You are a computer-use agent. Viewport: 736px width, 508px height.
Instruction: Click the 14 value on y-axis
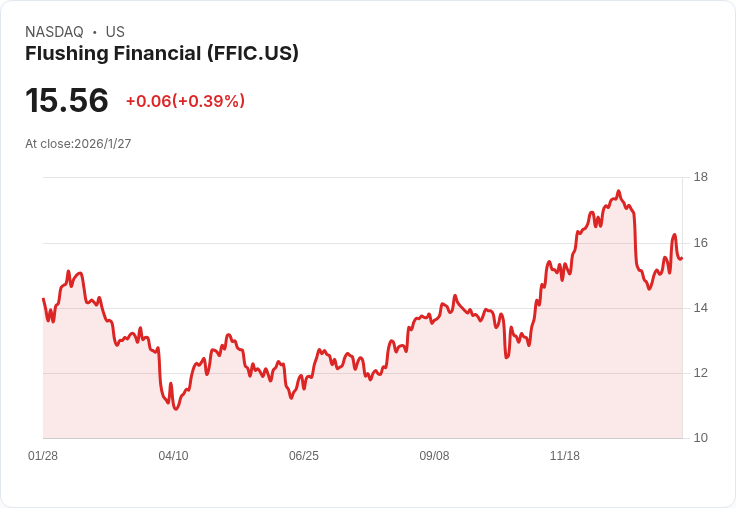[x=701, y=308]
